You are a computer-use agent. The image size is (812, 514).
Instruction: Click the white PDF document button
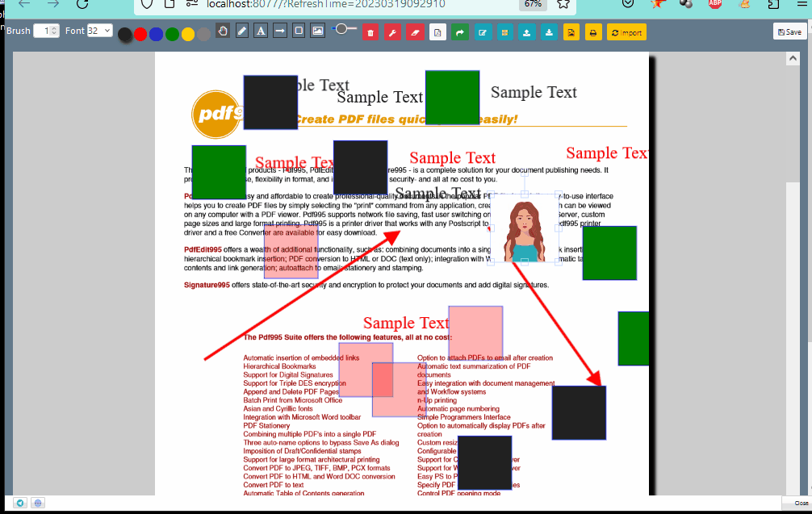[437, 32]
